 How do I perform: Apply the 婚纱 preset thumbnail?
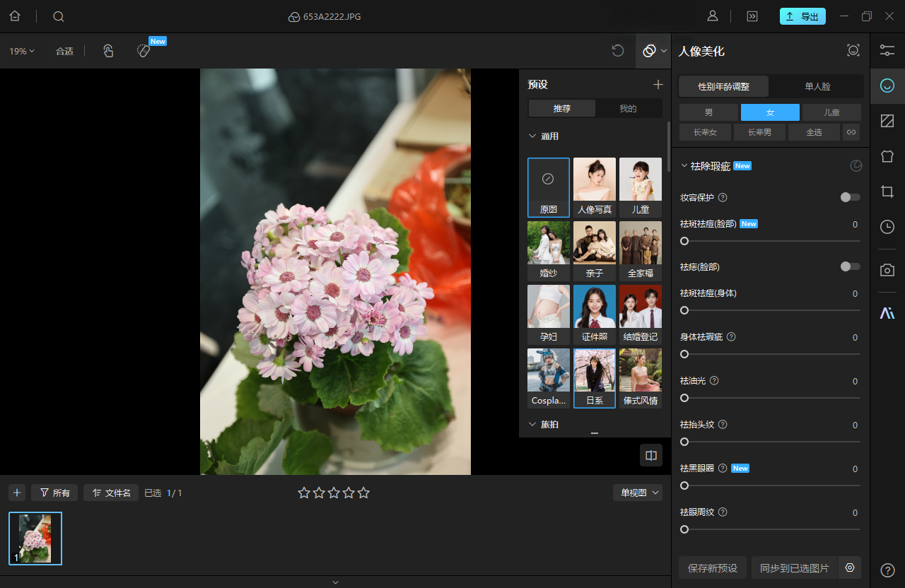[549, 251]
